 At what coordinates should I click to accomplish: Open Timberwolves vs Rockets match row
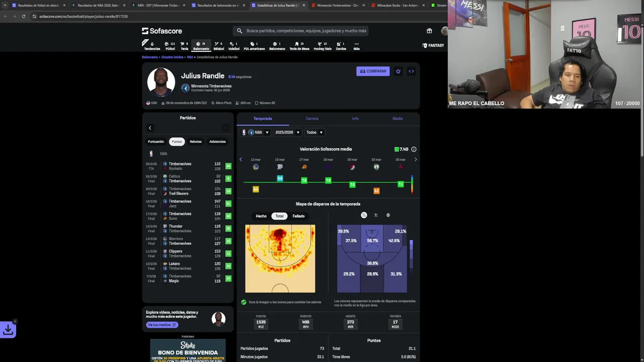coord(188,166)
